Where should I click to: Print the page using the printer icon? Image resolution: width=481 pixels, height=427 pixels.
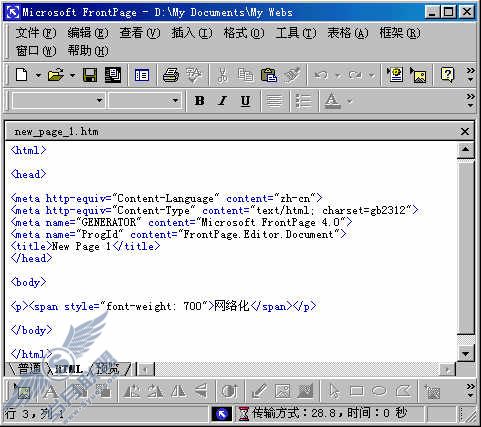pyautogui.click(x=171, y=75)
